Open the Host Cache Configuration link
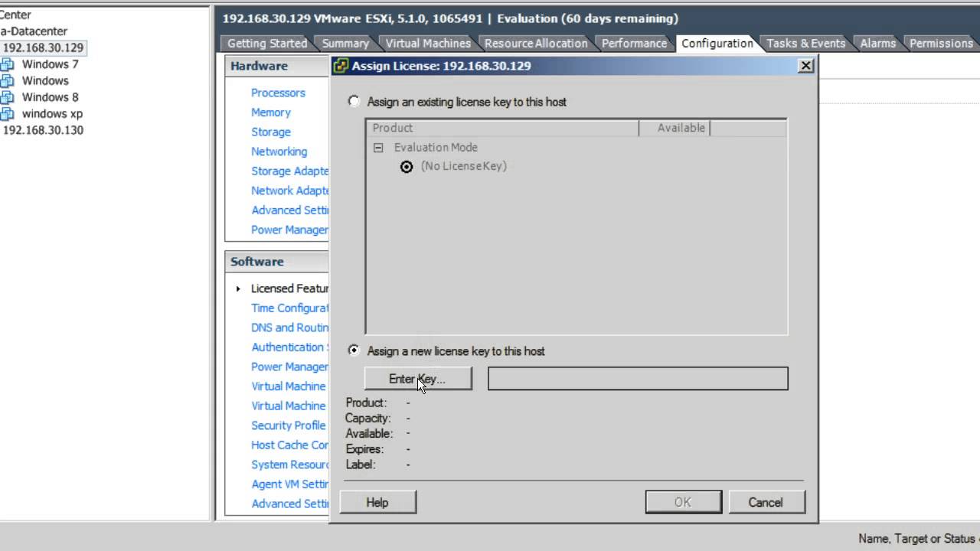 290,445
